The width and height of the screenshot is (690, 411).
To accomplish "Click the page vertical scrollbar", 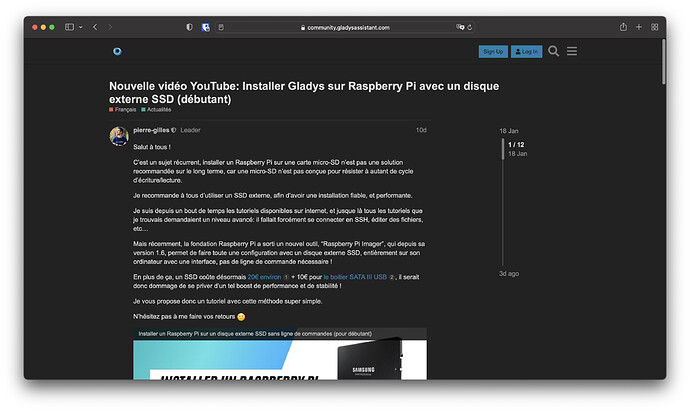I will 663,62.
